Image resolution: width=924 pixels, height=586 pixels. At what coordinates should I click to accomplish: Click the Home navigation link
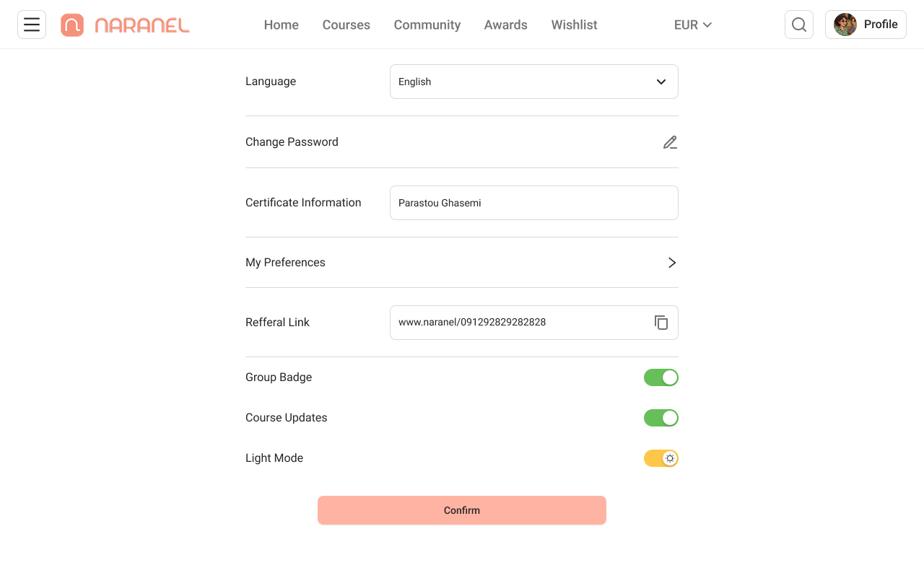tap(282, 25)
